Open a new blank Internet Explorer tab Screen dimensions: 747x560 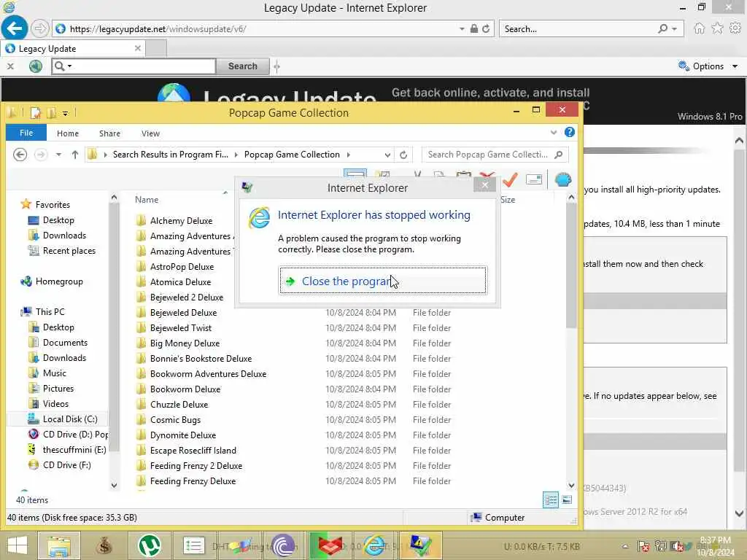click(156, 49)
